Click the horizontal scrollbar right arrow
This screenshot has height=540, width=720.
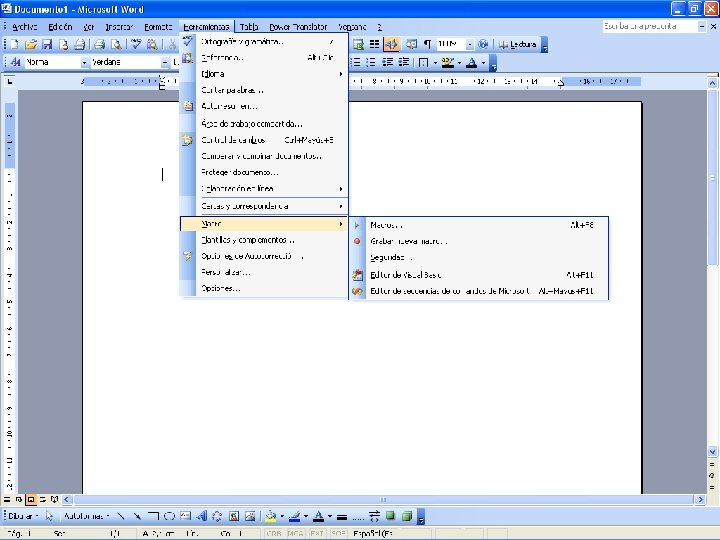pyautogui.click(x=700, y=499)
